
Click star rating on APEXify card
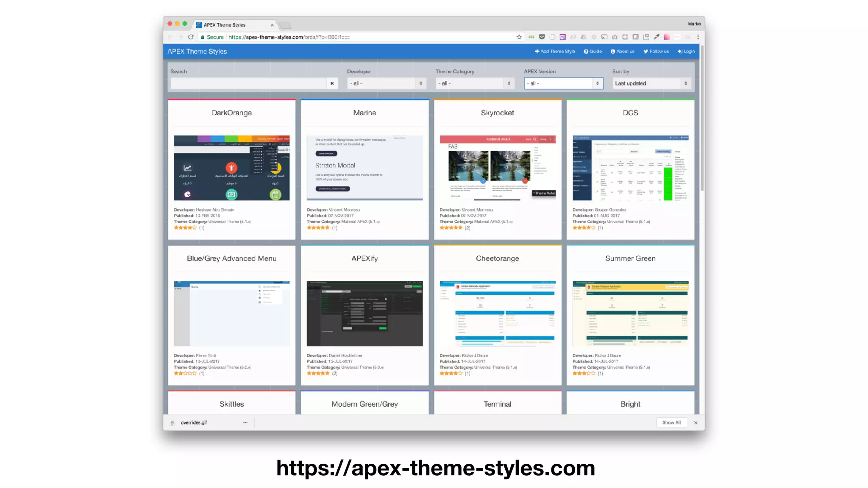(318, 374)
